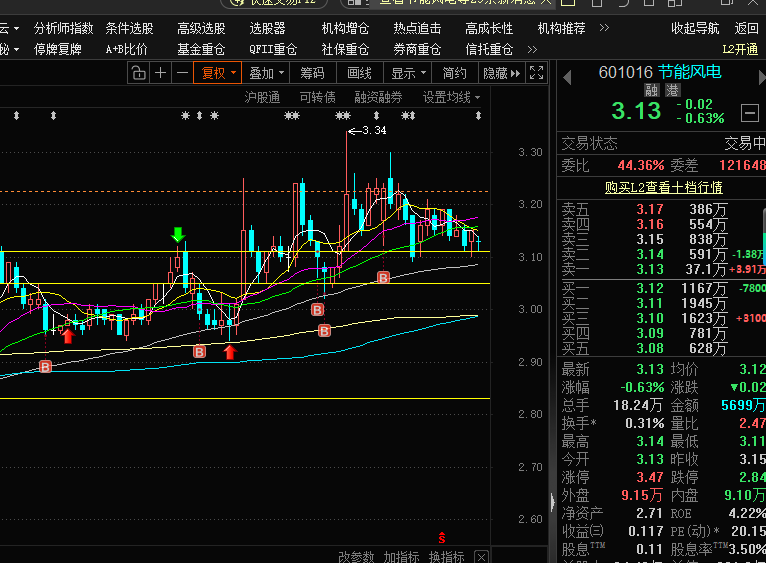
Task: Click 筹码 chip distribution button
Action: pyautogui.click(x=312, y=73)
